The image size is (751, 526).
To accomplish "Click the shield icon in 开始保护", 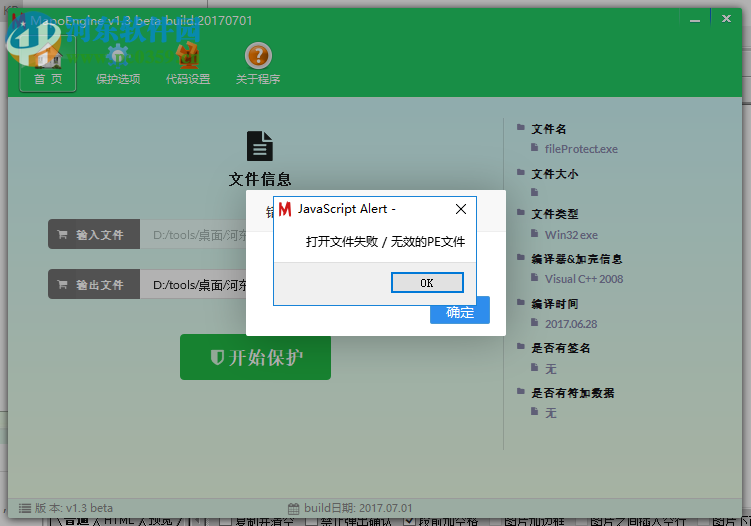I will pyautogui.click(x=217, y=357).
